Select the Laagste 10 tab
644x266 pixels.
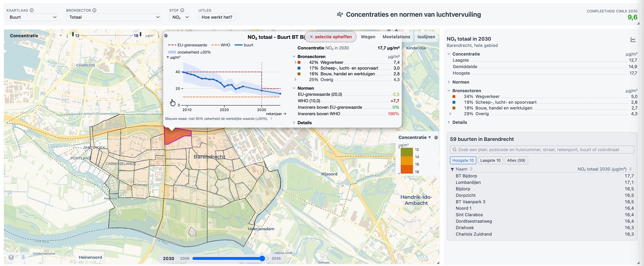point(490,160)
